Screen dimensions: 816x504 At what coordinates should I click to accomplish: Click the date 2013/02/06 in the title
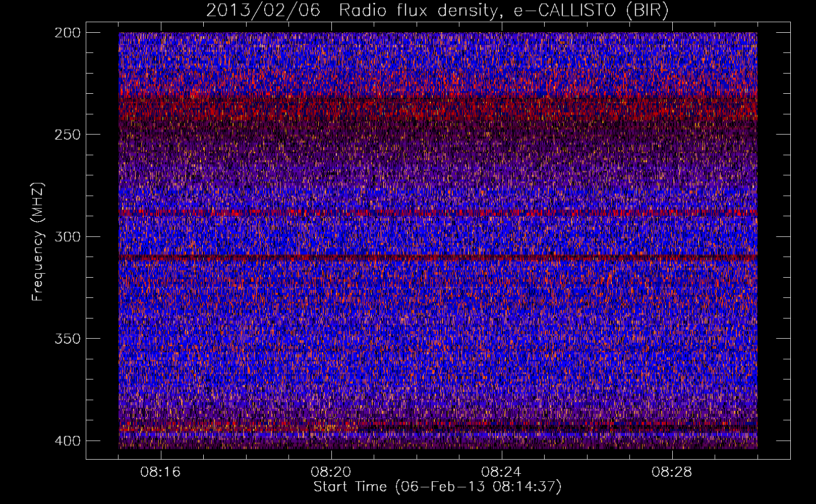coord(263,11)
